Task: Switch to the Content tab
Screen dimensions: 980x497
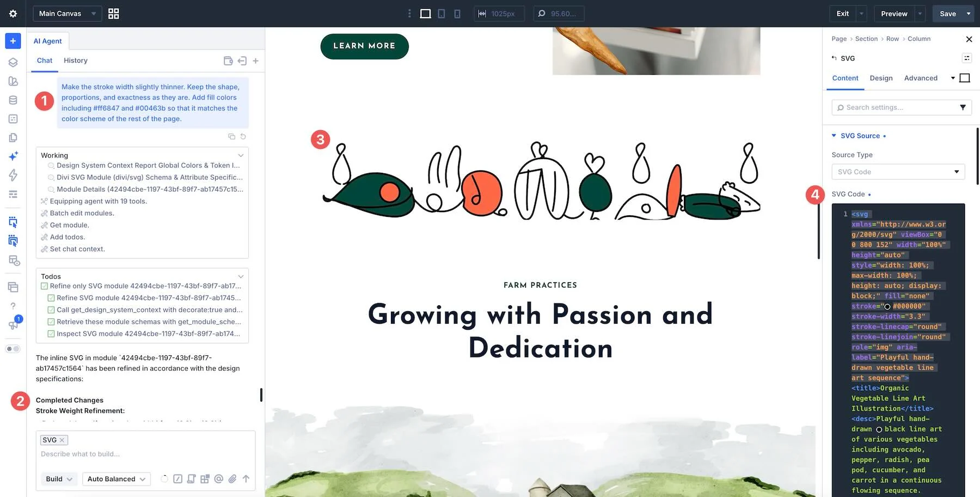Action: (x=845, y=78)
